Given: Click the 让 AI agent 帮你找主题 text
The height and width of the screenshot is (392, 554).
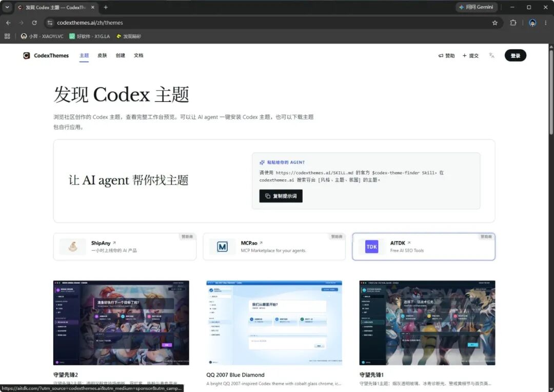Looking at the screenshot, I should pos(128,180).
